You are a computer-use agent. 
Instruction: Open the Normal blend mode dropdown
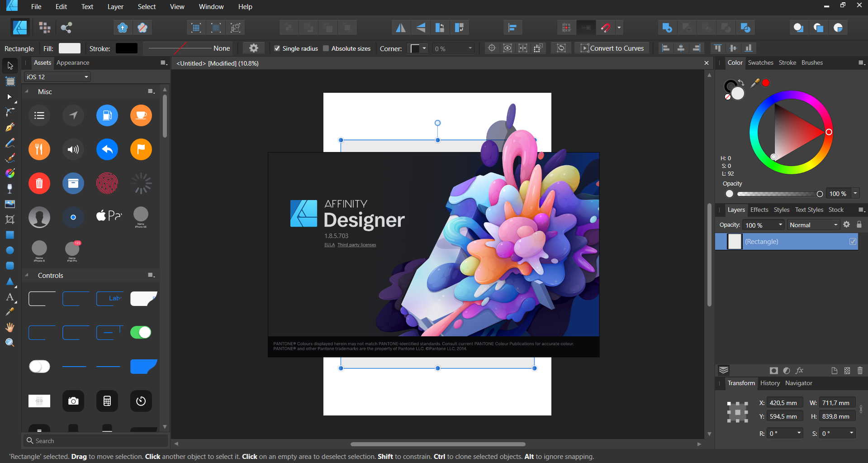coord(814,225)
